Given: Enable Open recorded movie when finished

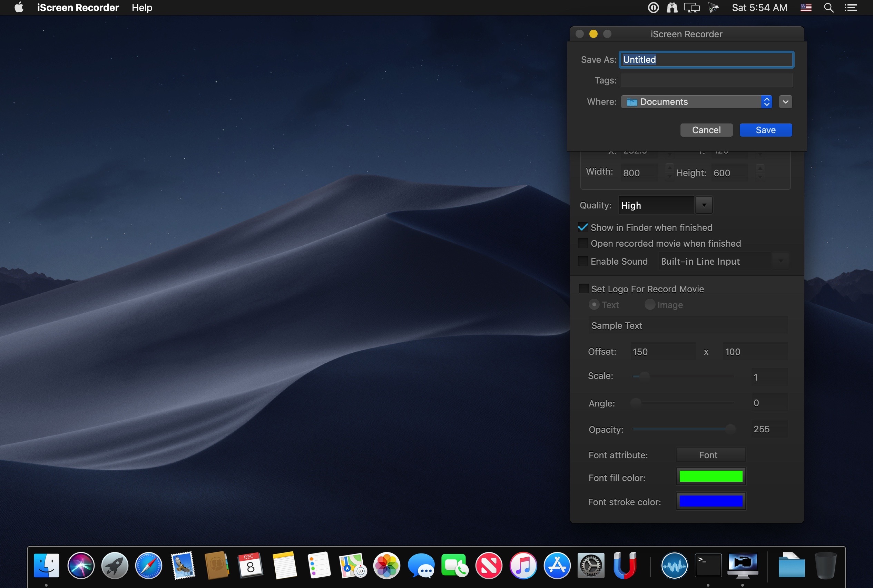Looking at the screenshot, I should point(583,243).
